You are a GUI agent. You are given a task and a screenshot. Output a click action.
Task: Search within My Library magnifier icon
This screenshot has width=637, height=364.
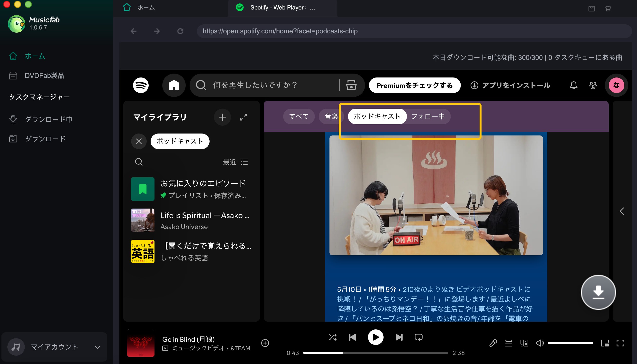coord(139,162)
